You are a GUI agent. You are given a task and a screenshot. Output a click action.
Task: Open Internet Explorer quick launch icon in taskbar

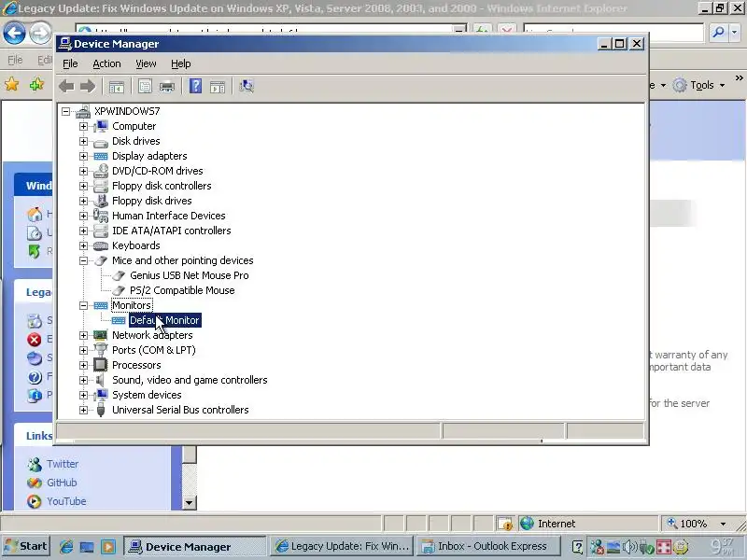pyautogui.click(x=65, y=547)
